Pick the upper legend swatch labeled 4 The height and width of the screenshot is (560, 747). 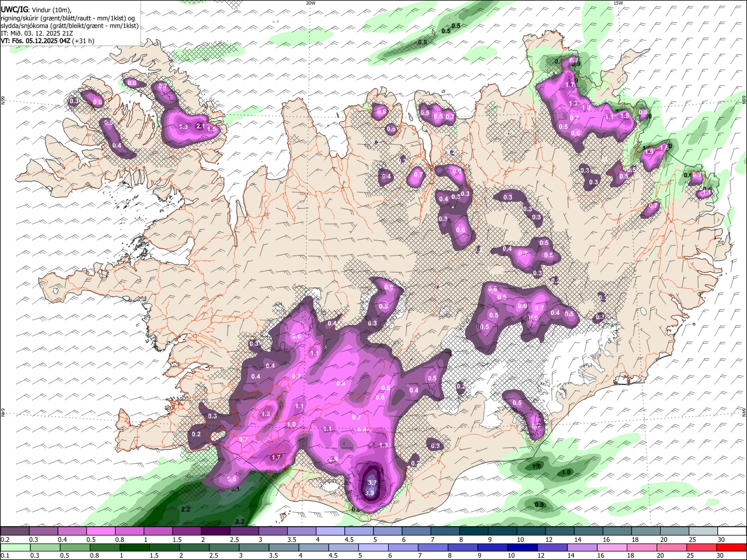pos(330,531)
